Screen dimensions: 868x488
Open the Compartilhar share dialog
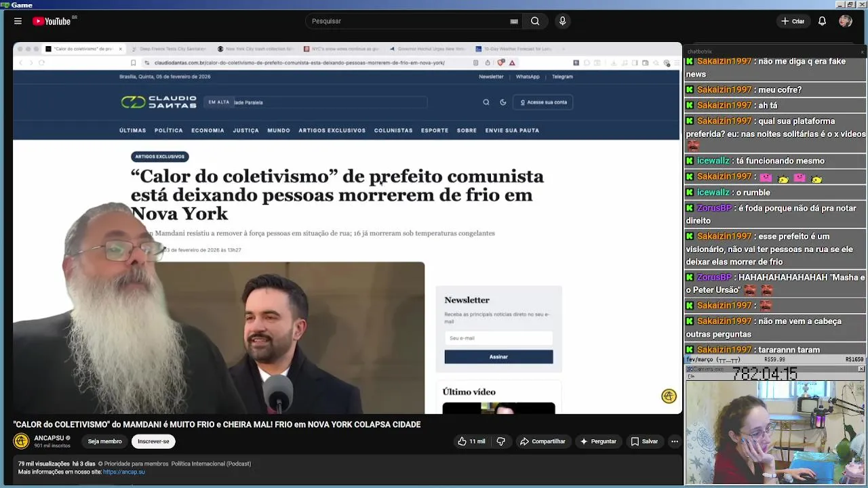[542, 441]
